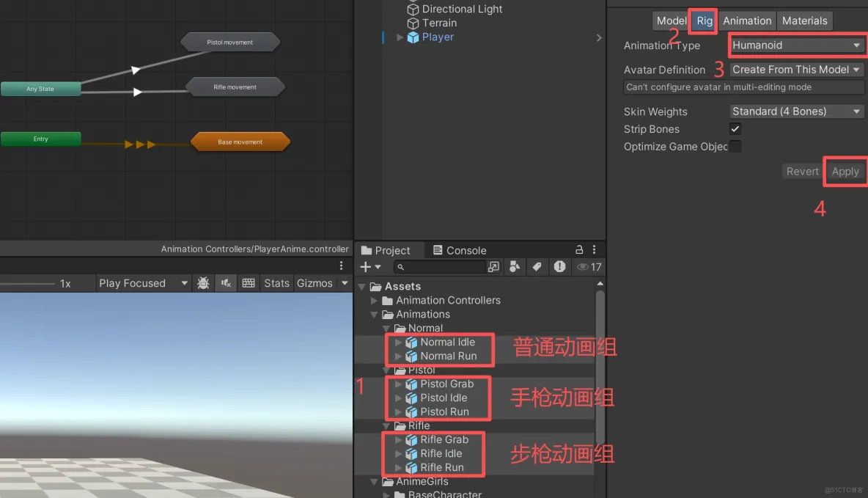This screenshot has width=868, height=498.
Task: Switch to the Animation tab in Inspector
Action: (747, 21)
